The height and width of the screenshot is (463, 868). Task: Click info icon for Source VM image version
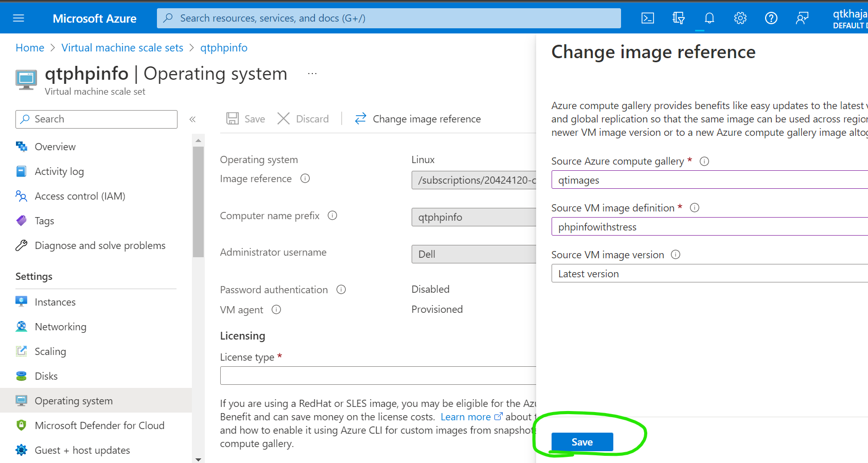[676, 255]
